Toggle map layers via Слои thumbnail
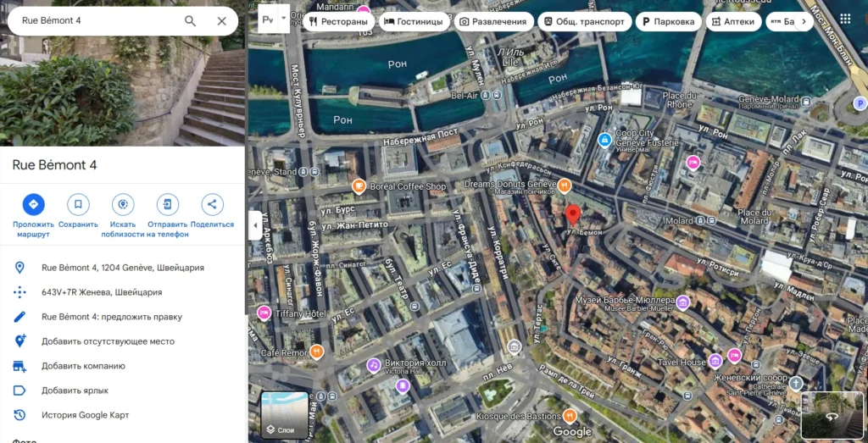This screenshot has height=443, width=868. pos(285,415)
